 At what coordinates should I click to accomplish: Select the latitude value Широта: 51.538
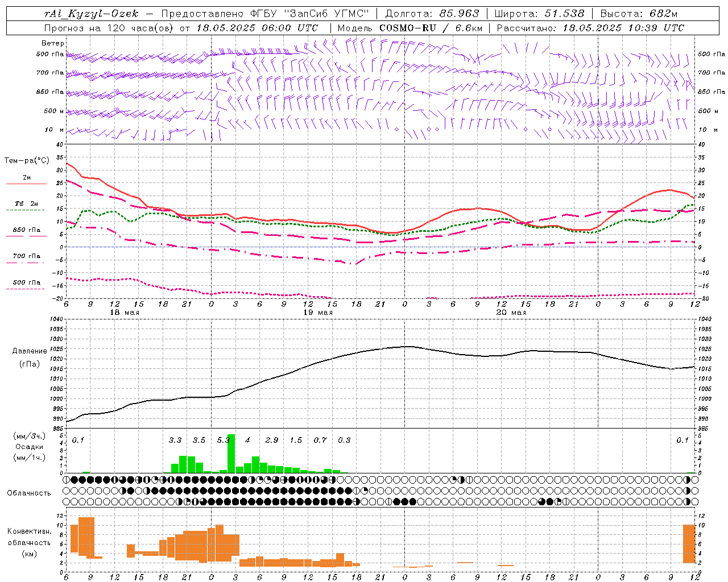540,14
